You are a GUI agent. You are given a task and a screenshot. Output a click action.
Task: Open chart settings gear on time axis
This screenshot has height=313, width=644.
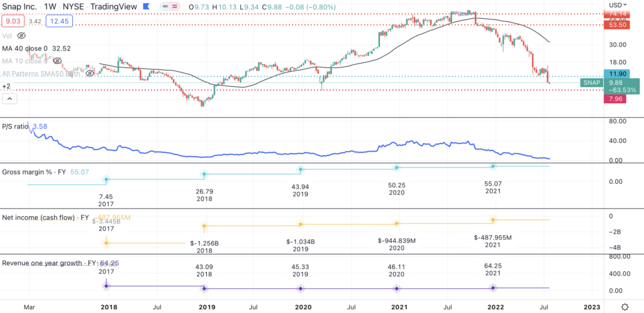pyautogui.click(x=625, y=307)
